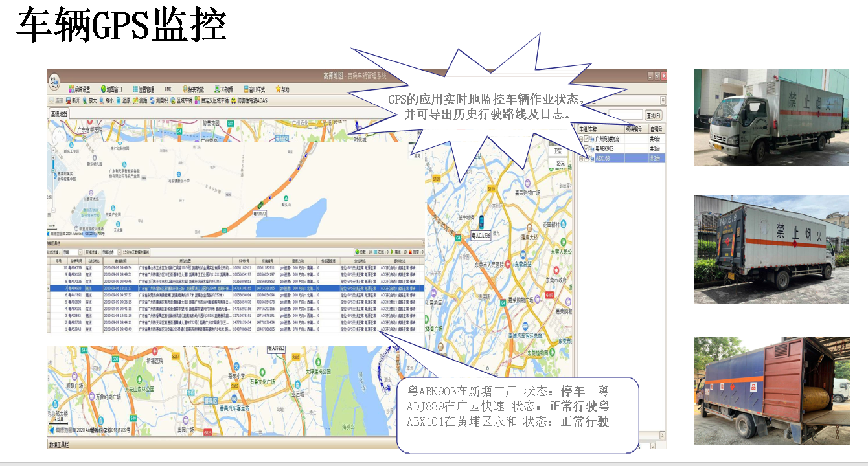Screen dimensions: 868x466
Task: Open 位置管理 position management
Action: click(x=143, y=89)
